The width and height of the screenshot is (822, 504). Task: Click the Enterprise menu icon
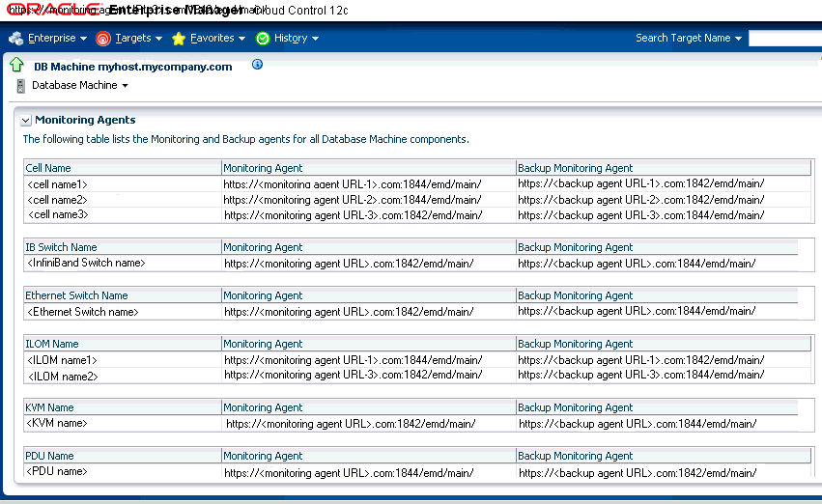[16, 39]
